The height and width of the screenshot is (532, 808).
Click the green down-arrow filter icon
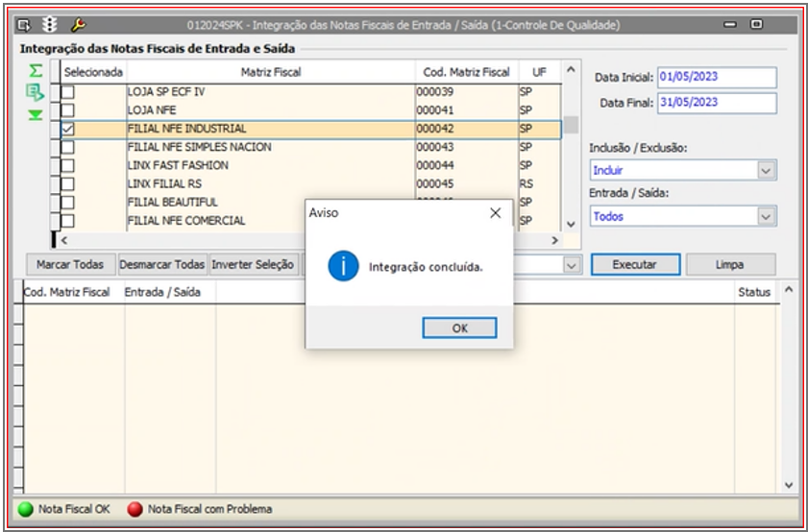click(x=36, y=114)
